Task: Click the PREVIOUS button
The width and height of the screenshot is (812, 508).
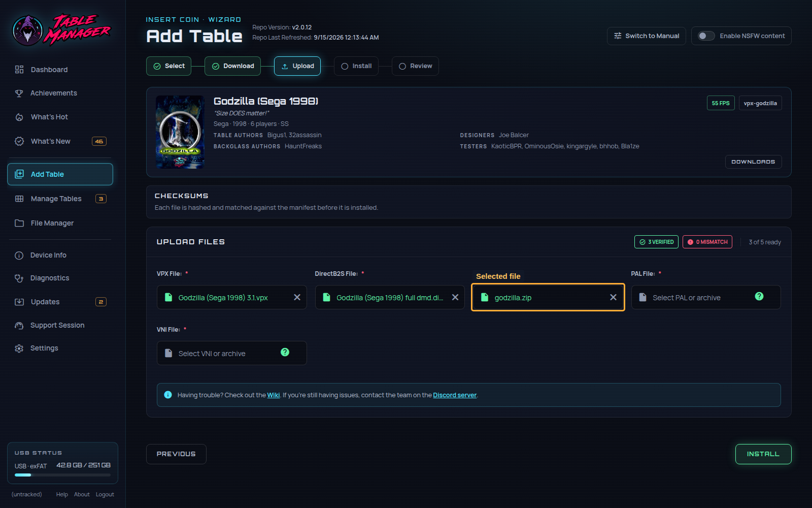Action: [176, 454]
